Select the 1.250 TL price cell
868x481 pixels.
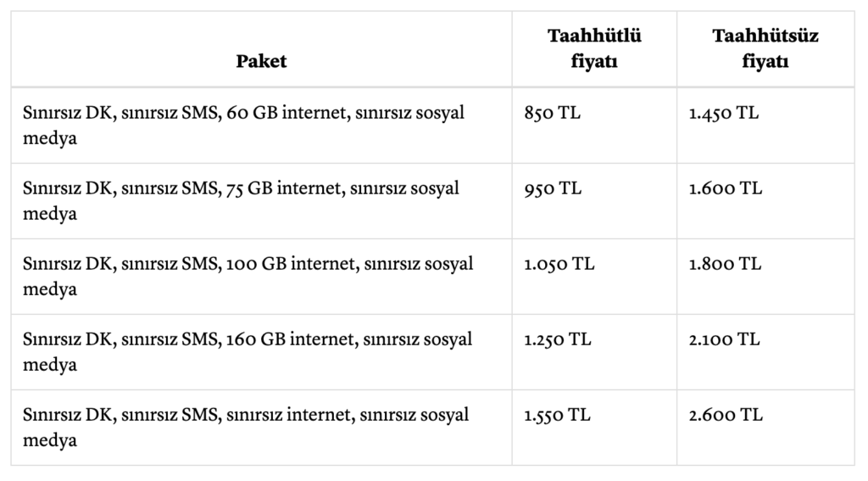(x=558, y=339)
